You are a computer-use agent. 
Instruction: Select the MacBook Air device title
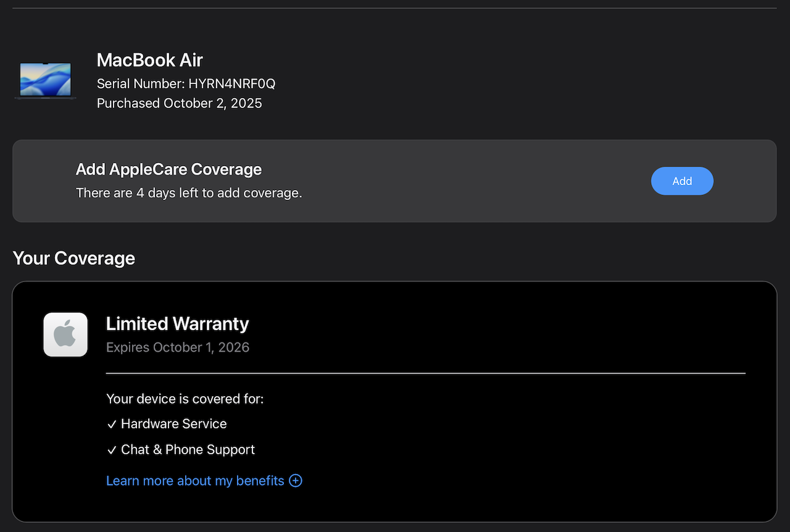[150, 60]
